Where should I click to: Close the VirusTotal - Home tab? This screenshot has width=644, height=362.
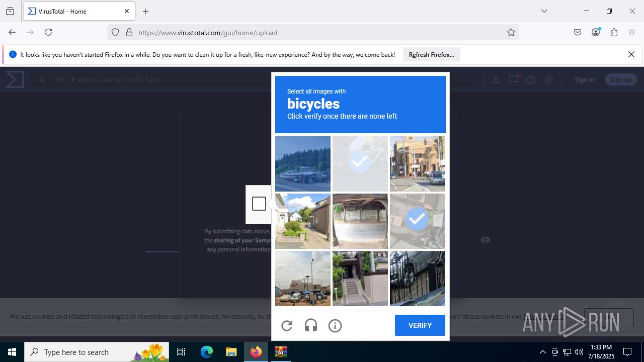coord(127,11)
